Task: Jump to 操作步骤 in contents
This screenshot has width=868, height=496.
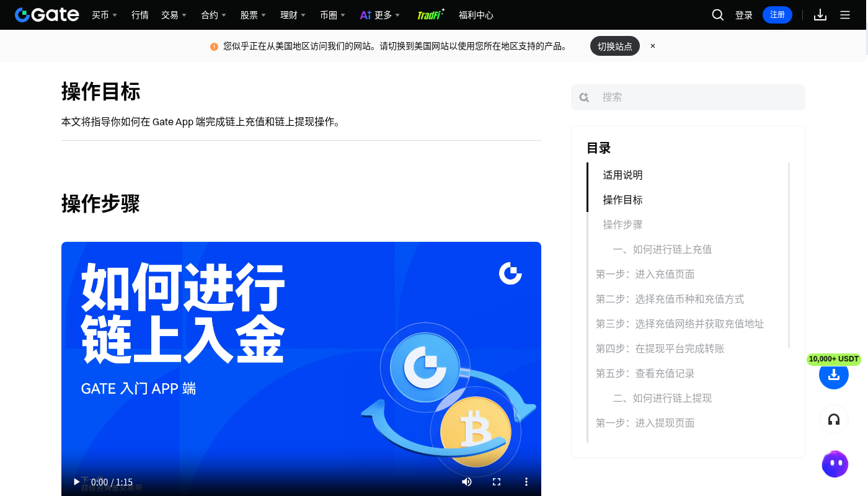Action: pos(622,224)
